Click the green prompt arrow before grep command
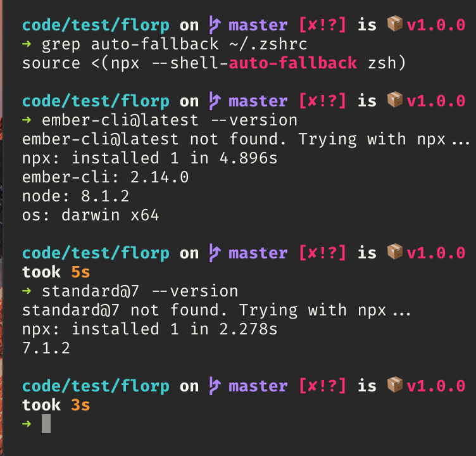 [27, 44]
